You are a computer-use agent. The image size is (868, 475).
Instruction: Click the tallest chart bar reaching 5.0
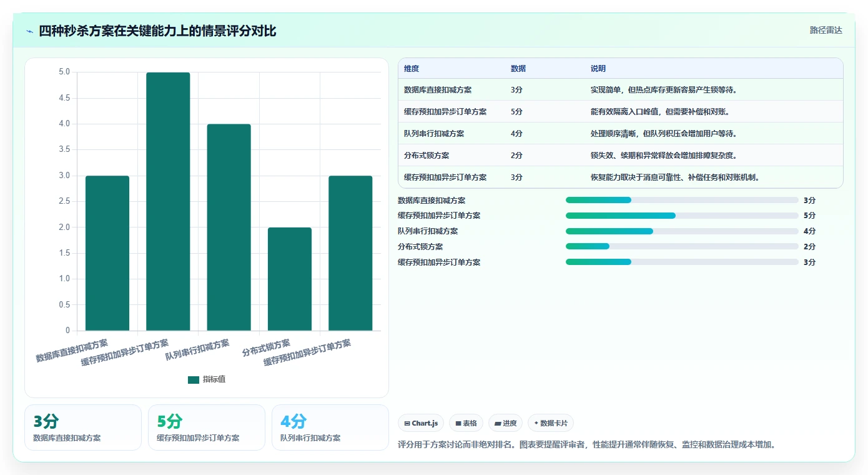coord(168,201)
